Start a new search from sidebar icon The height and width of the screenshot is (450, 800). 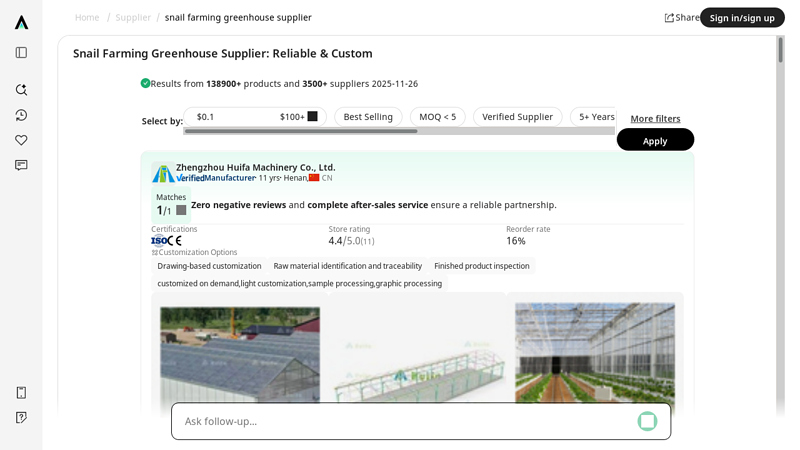click(21, 90)
